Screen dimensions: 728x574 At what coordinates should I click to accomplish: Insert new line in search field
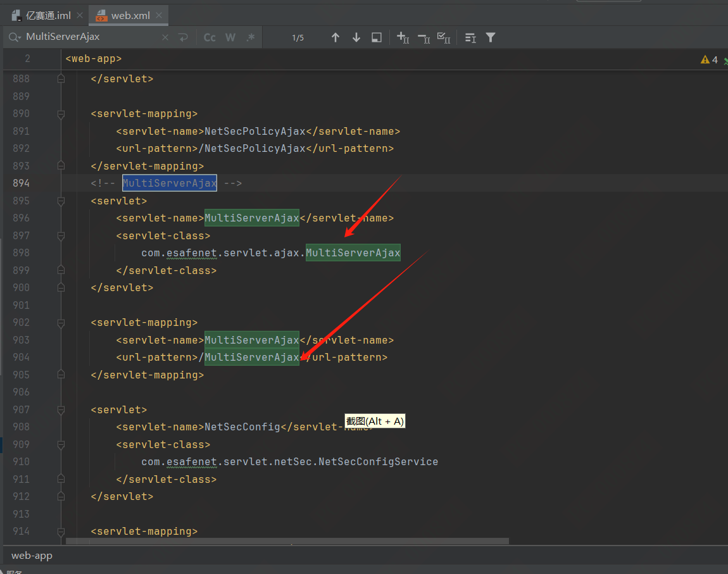pyautogui.click(x=184, y=37)
